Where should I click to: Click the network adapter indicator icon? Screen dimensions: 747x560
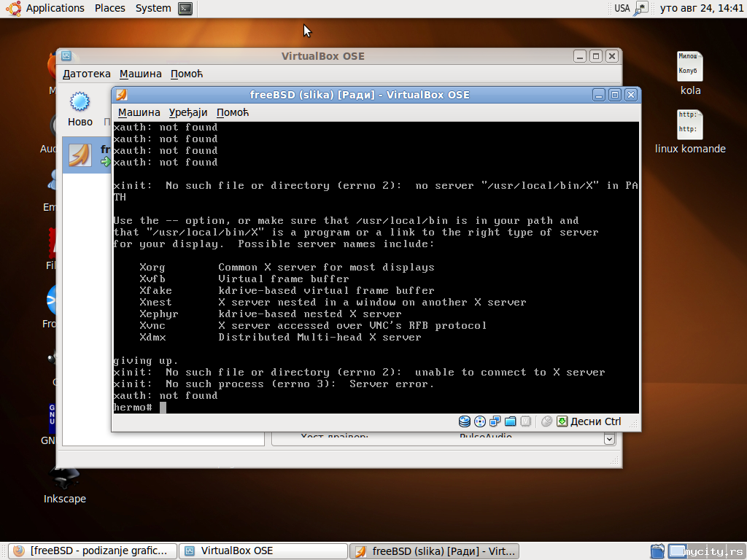click(x=495, y=421)
